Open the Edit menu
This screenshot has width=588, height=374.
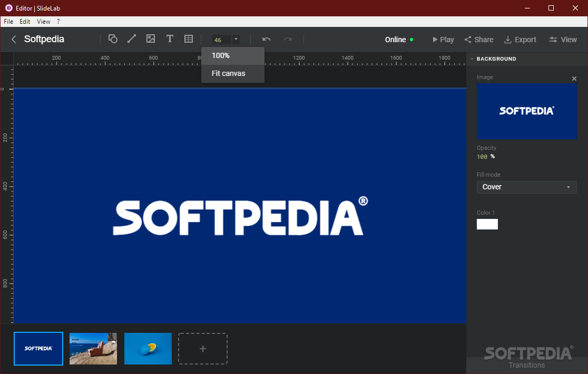pos(25,22)
